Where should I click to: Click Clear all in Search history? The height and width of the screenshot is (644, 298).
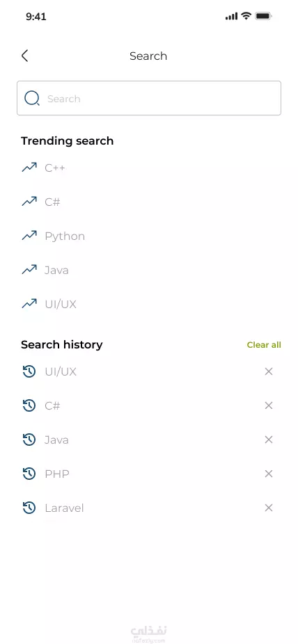click(264, 345)
